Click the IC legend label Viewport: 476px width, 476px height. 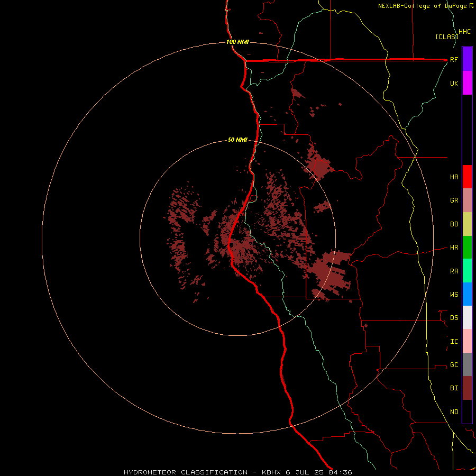[454, 342]
